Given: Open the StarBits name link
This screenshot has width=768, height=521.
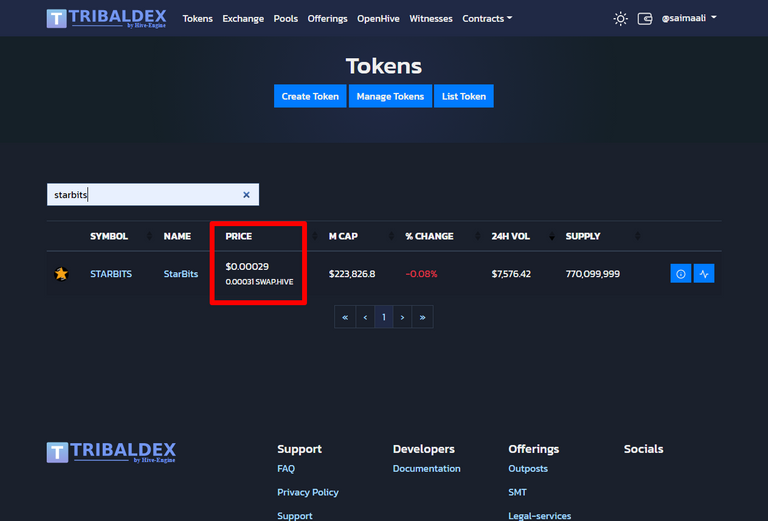Looking at the screenshot, I should [x=181, y=274].
